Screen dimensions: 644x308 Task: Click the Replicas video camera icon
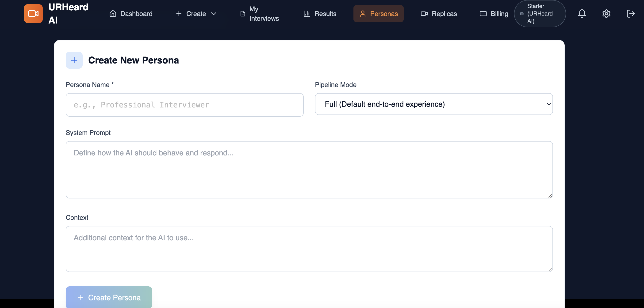[424, 14]
